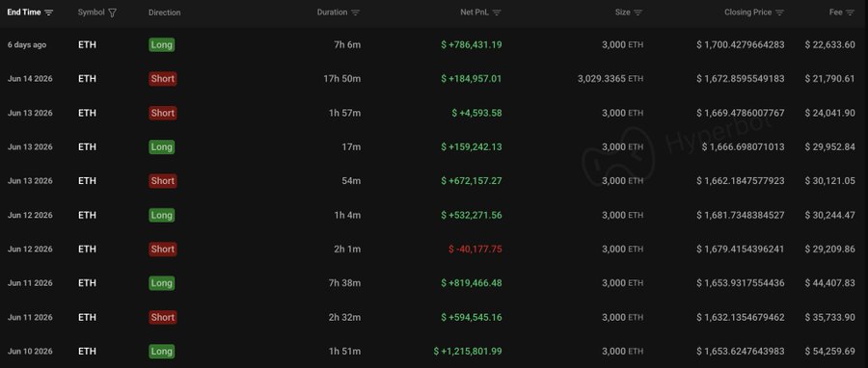Screen dimensions: 868x368
Task: Click the closing price $ 1,662.1847577923
Action: click(741, 181)
